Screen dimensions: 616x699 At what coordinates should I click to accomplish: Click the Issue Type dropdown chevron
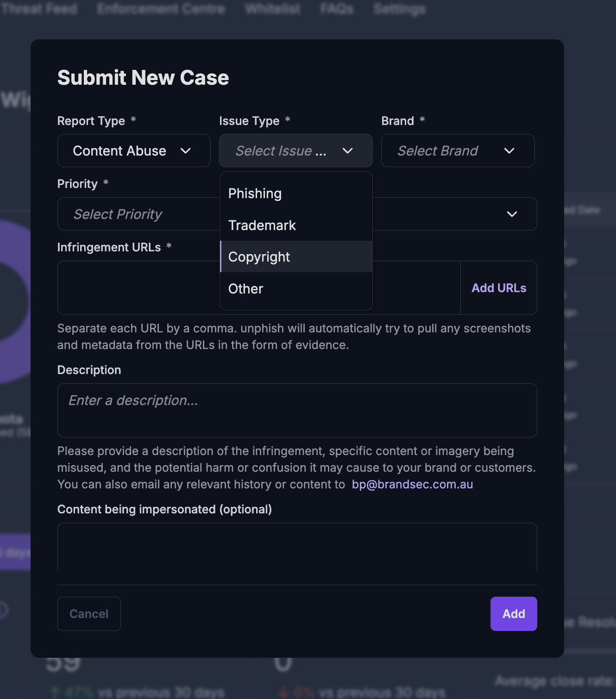pyautogui.click(x=347, y=151)
